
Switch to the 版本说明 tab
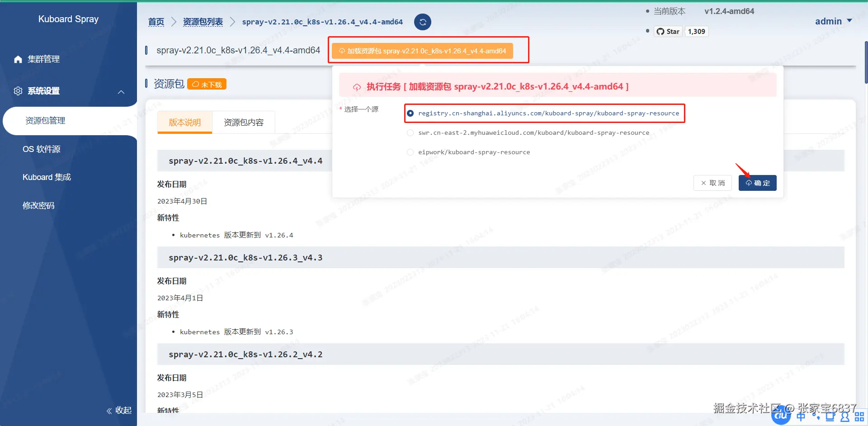(184, 122)
